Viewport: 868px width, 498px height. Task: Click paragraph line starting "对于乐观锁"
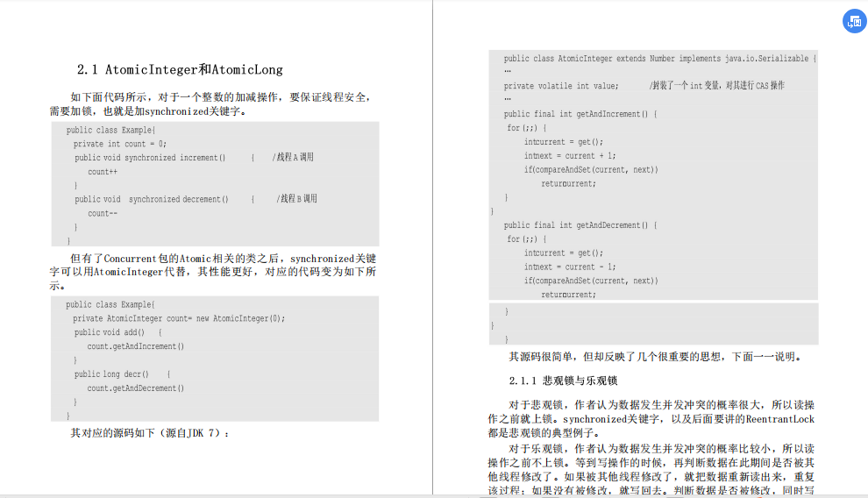tap(661, 449)
